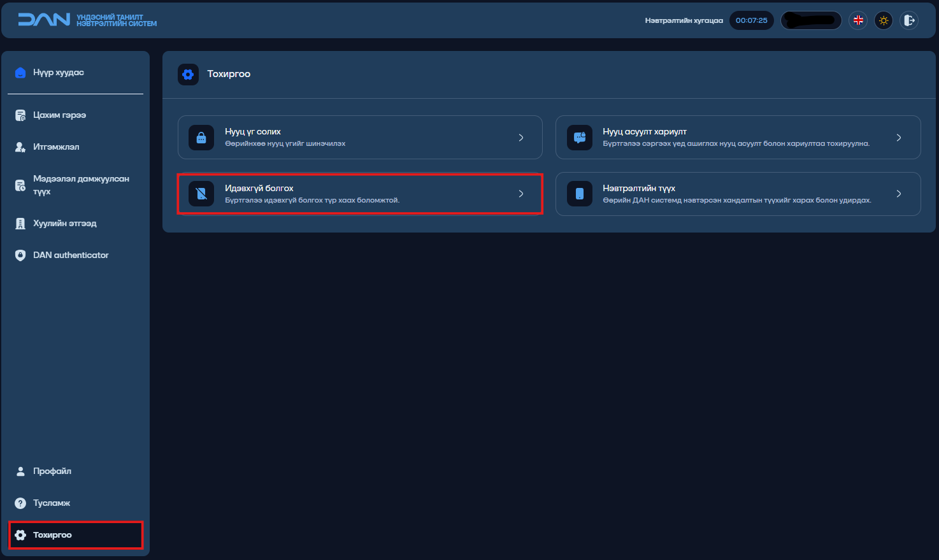Click description Бүртгэлээ идэвхгүй болгох түр хаах боломжтой

312,201
